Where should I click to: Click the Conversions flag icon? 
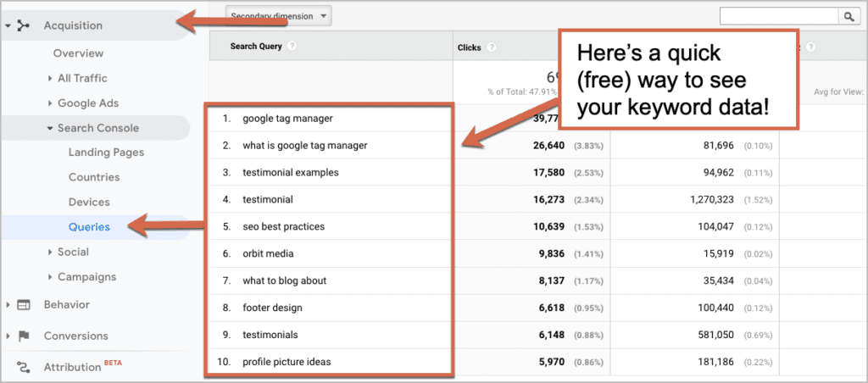point(23,336)
